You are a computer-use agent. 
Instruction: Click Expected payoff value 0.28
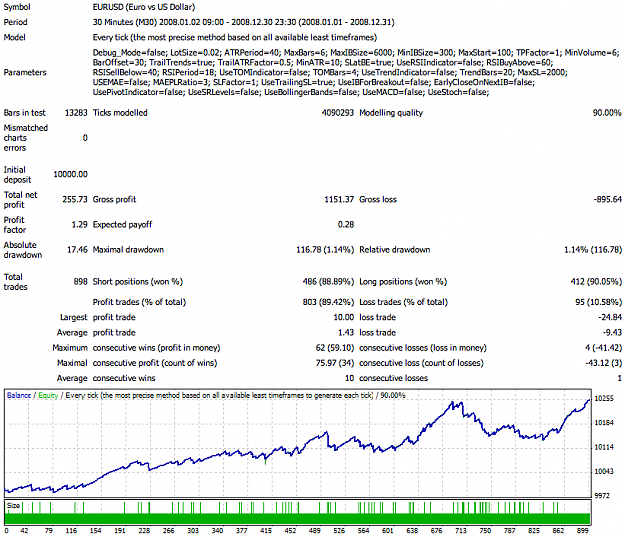346,225
